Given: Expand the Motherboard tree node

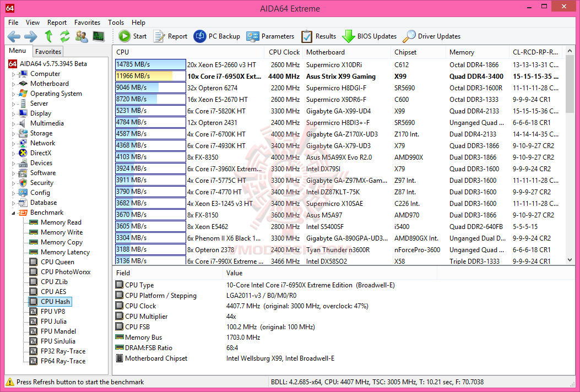Looking at the screenshot, I should tap(14, 84).
